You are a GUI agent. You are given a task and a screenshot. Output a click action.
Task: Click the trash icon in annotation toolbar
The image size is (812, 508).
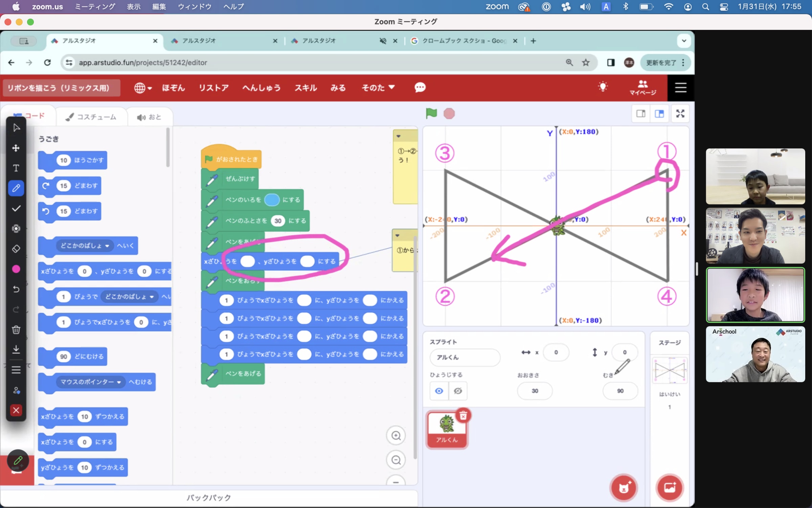[x=16, y=330]
